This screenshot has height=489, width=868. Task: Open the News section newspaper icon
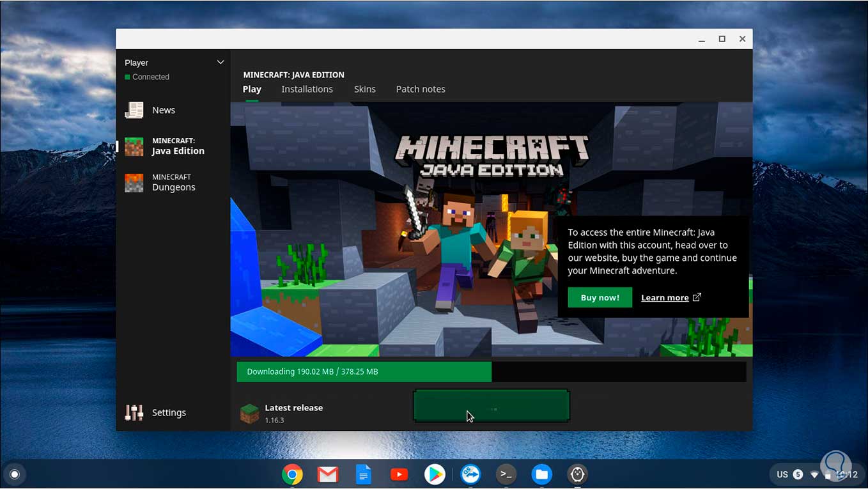(x=134, y=110)
